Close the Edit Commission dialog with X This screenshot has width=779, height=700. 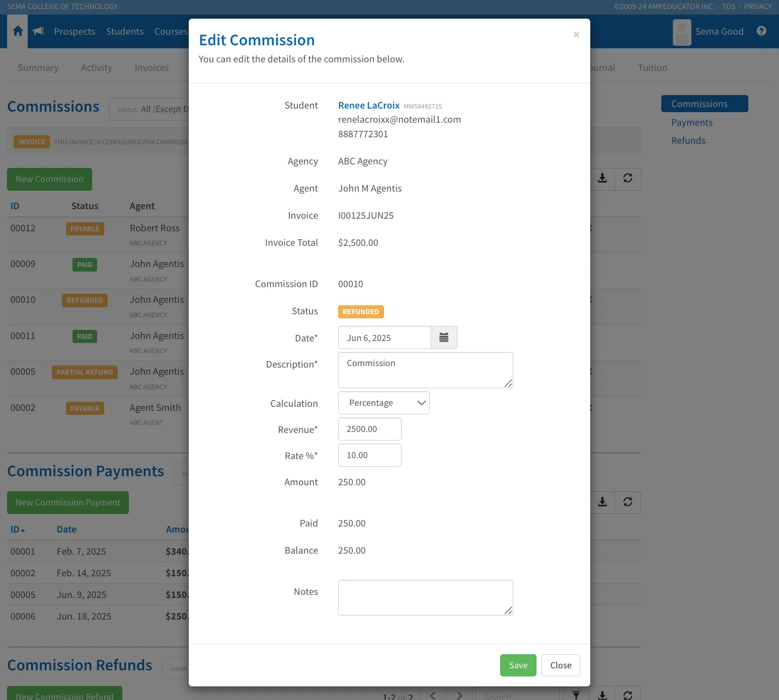pyautogui.click(x=576, y=35)
